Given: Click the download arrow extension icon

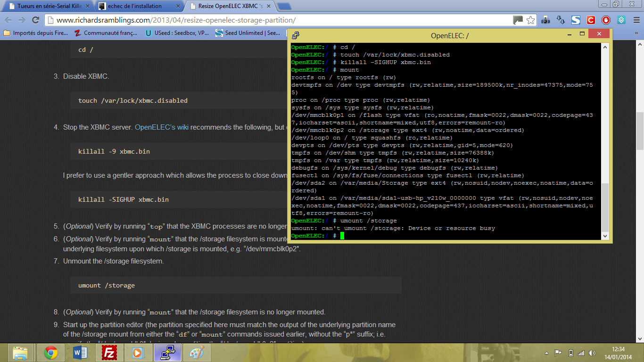Looking at the screenshot, I should click(x=561, y=20).
